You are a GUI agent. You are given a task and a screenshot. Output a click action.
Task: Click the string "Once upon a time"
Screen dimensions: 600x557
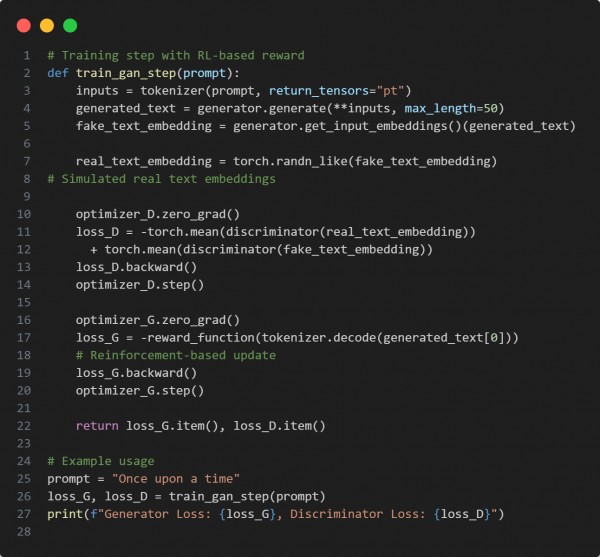tap(176, 478)
